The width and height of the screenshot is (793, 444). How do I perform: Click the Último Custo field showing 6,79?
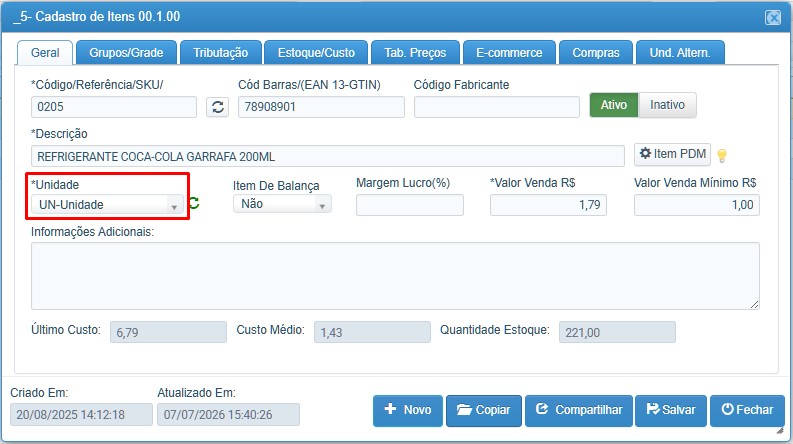coord(168,332)
